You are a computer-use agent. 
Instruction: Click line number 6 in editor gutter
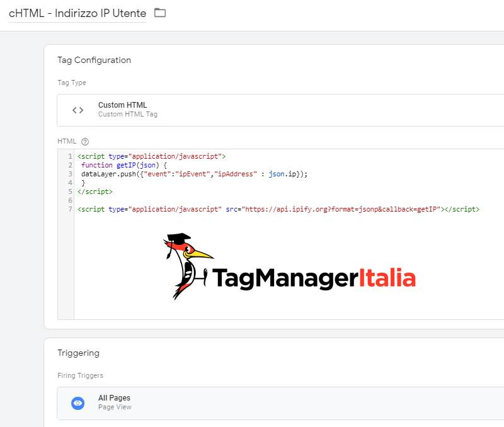pyautogui.click(x=70, y=200)
